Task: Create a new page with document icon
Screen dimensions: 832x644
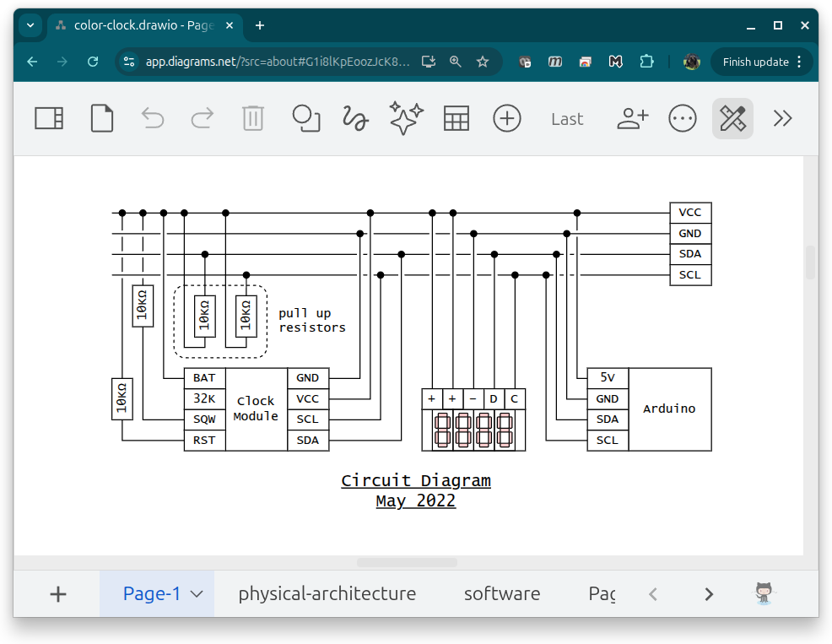Action: tap(102, 118)
